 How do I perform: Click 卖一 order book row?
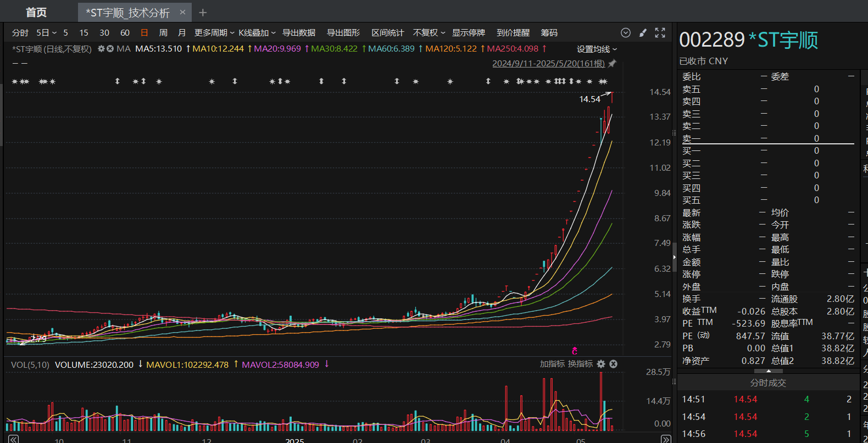768,138
